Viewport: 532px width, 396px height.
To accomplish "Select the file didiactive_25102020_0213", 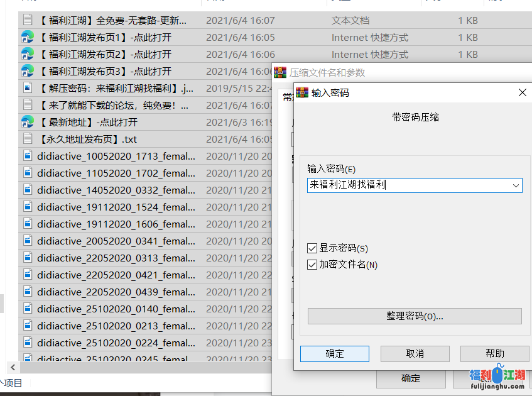I will tap(116, 326).
